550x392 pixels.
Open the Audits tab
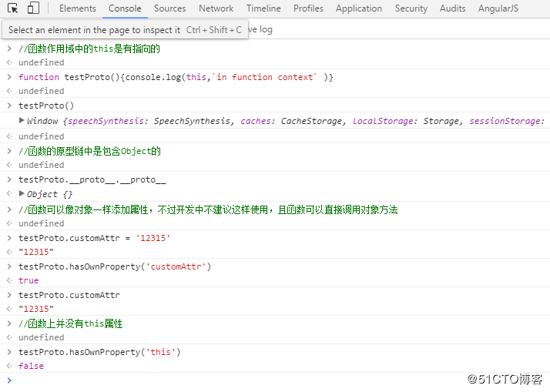[x=453, y=8]
